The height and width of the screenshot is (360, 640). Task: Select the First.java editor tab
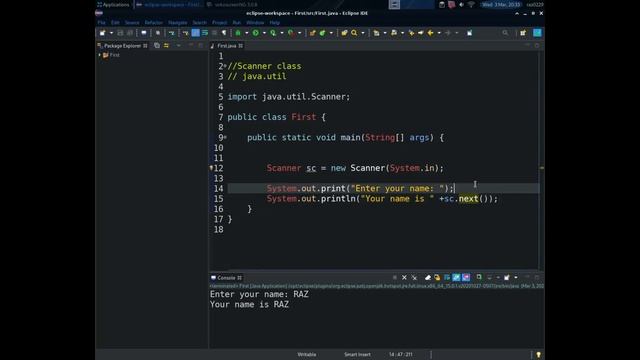pyautogui.click(x=227, y=46)
